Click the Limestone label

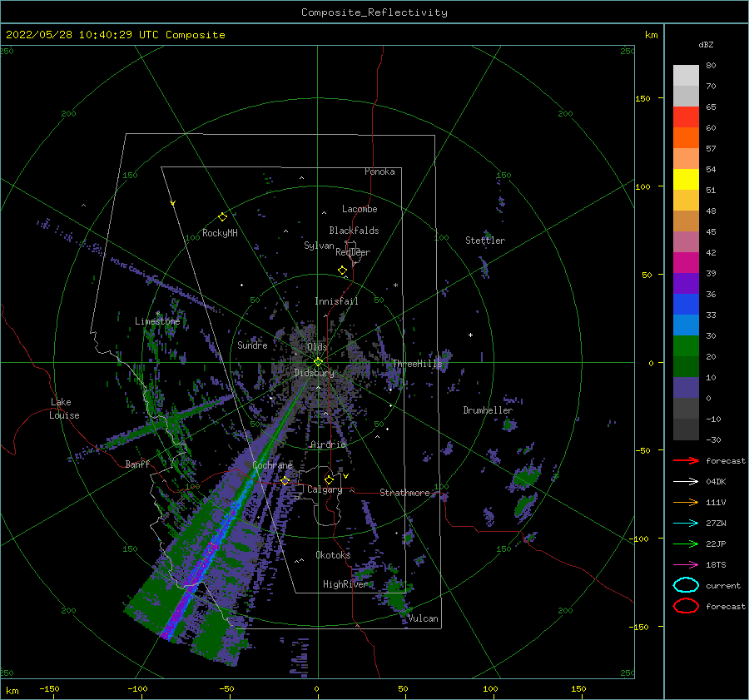pos(157,321)
